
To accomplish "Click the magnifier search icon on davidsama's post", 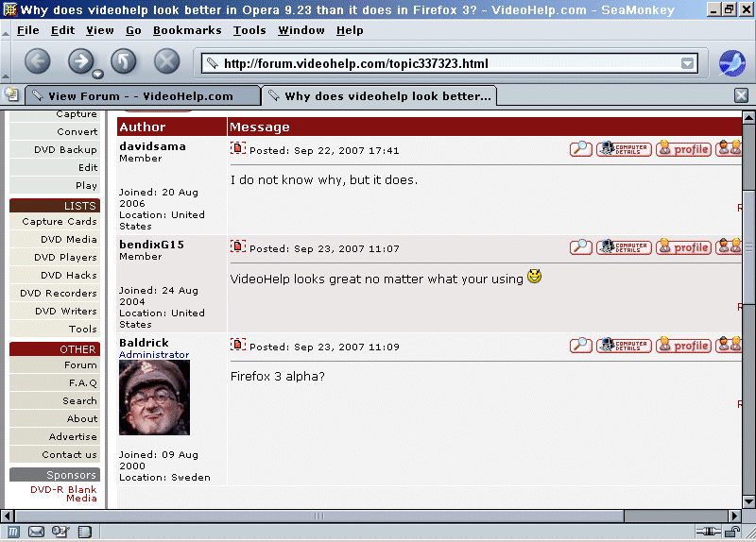I will click(x=580, y=149).
